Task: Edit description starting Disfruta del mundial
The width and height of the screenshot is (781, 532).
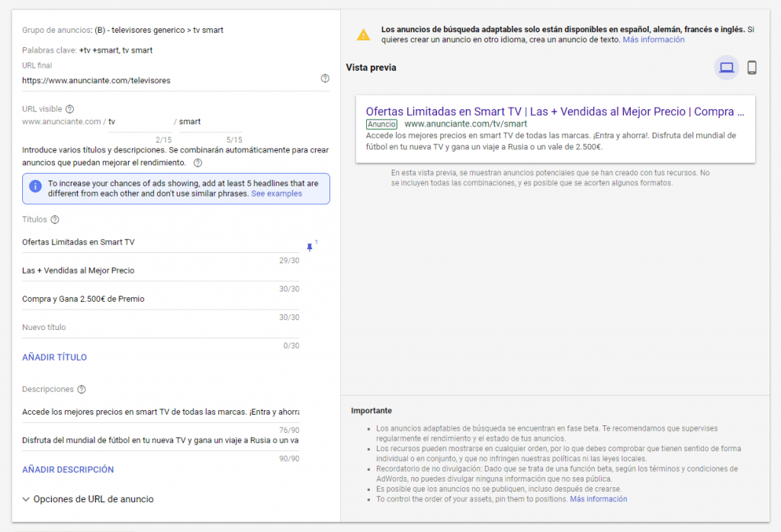Action: pos(160,441)
